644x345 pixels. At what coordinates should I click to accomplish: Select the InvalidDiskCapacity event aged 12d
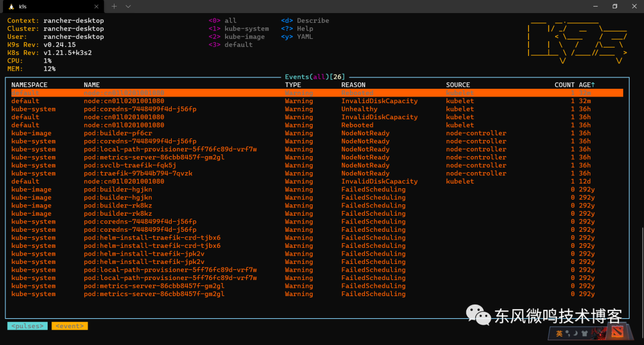pos(317,181)
